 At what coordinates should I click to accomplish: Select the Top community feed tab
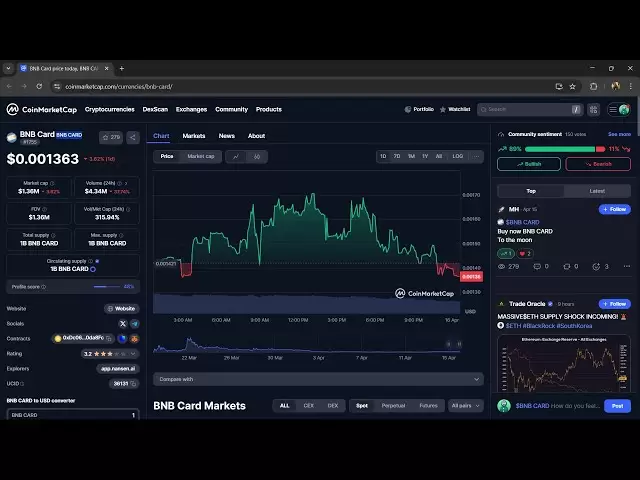pos(531,191)
